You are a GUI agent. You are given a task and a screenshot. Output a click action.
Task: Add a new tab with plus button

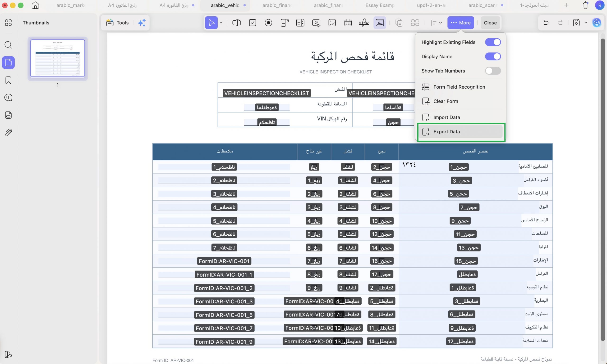tap(566, 5)
